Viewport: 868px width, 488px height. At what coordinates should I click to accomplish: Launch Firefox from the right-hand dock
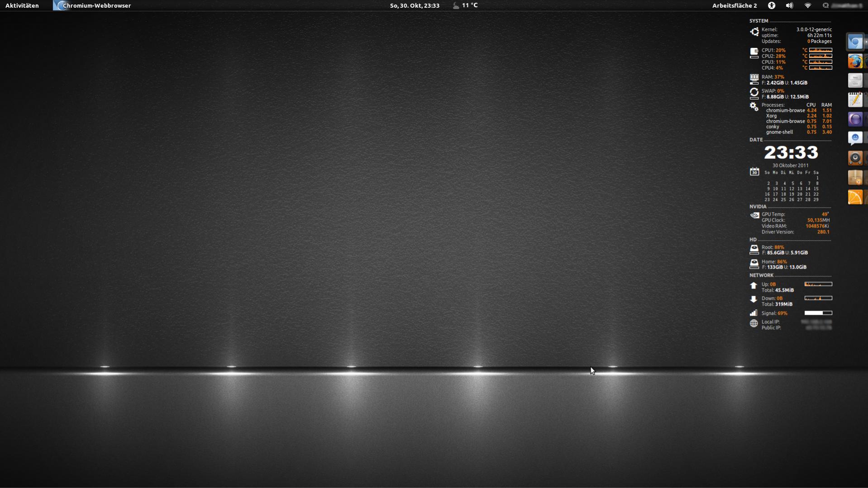pos(855,61)
